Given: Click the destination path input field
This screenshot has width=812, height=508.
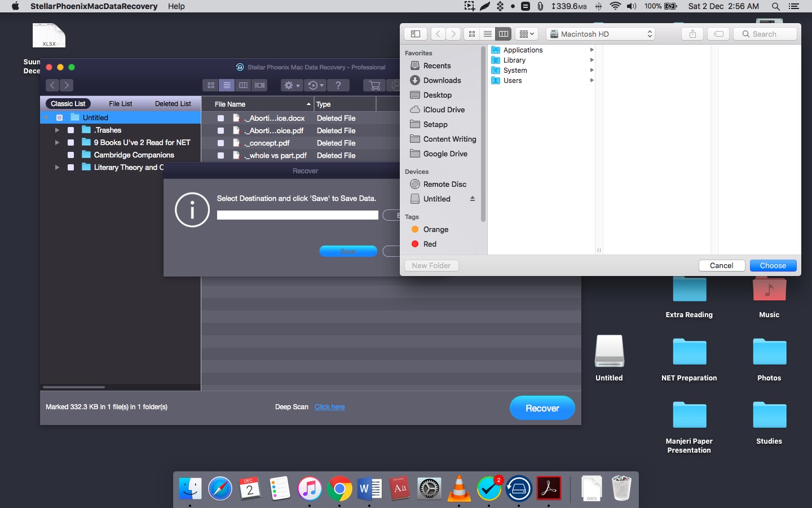Looking at the screenshot, I should 298,215.
